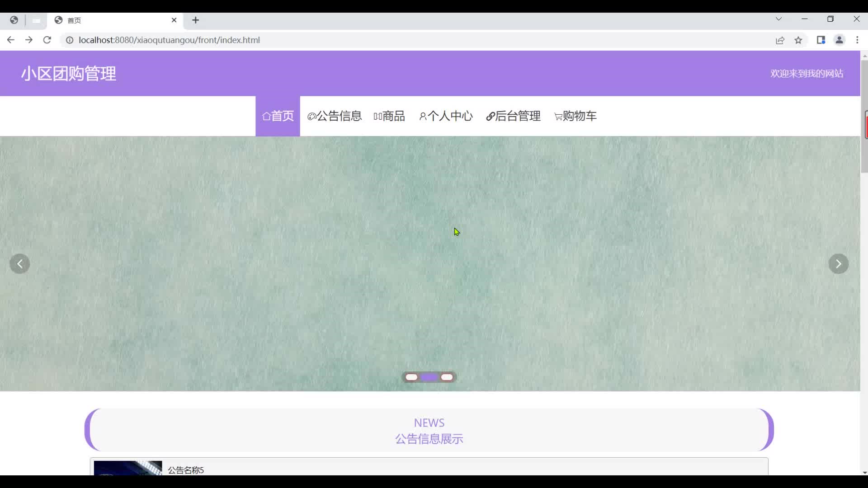Screen dimensions: 868x488
Task: Open the 购物车 page
Action: tap(576, 116)
